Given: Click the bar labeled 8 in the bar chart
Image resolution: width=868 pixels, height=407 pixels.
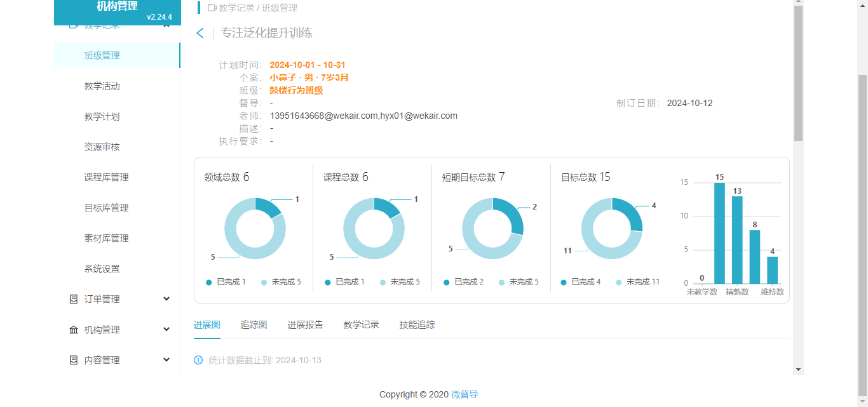Looking at the screenshot, I should 755,257.
